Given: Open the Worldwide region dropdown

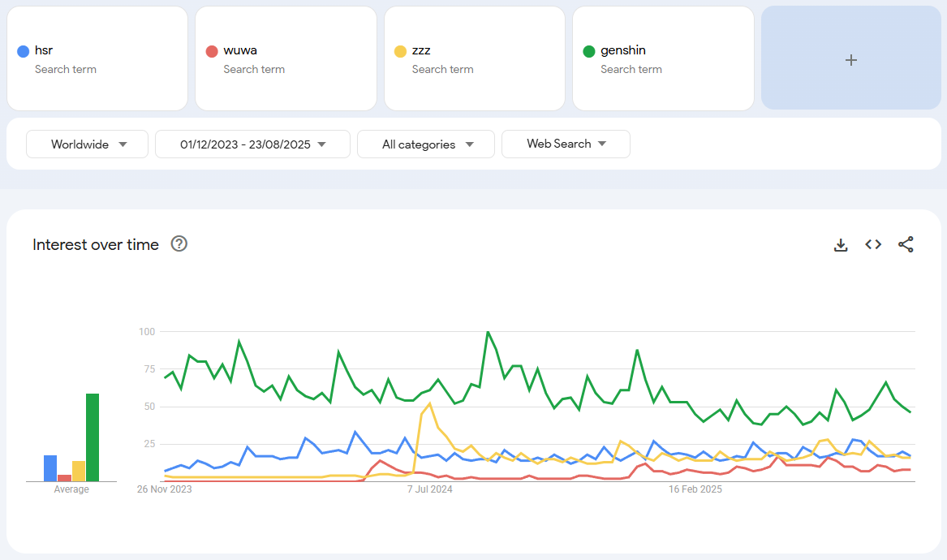Looking at the screenshot, I should pos(88,144).
